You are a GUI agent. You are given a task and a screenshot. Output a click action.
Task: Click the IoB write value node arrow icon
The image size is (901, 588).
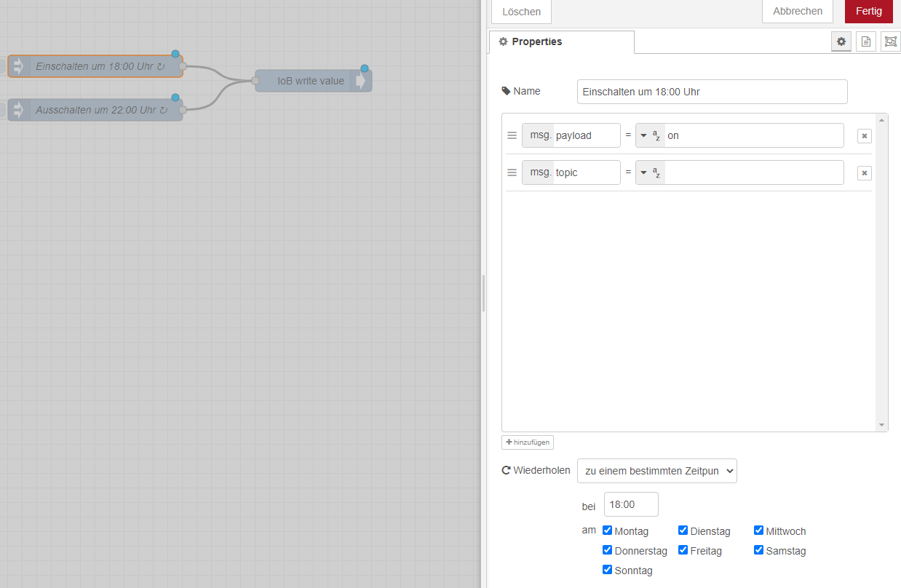(x=361, y=81)
